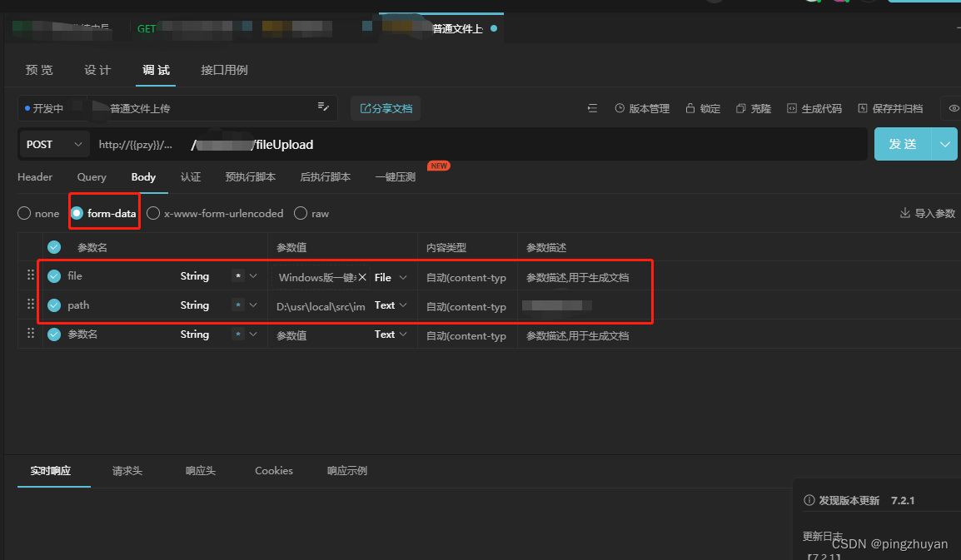Open 版本管理 version management
961x560 pixels.
[642, 108]
